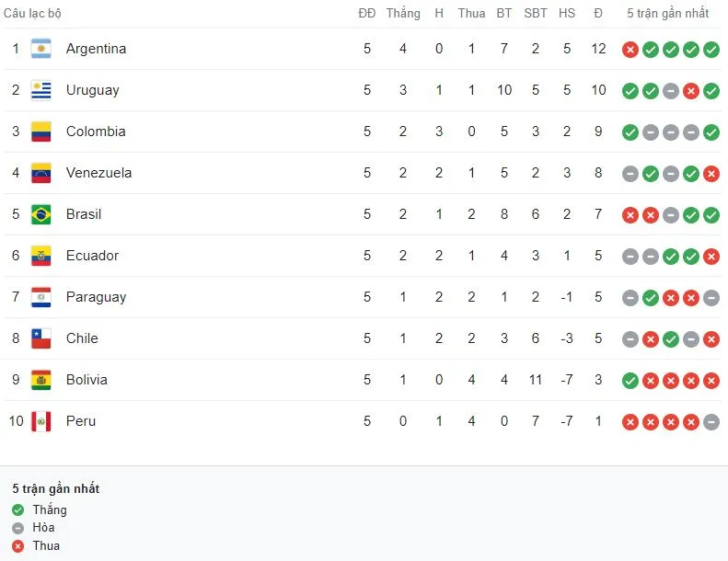Click the "Câu lạc bộ" column header
Screen dimensions: 728x561
coord(33,14)
